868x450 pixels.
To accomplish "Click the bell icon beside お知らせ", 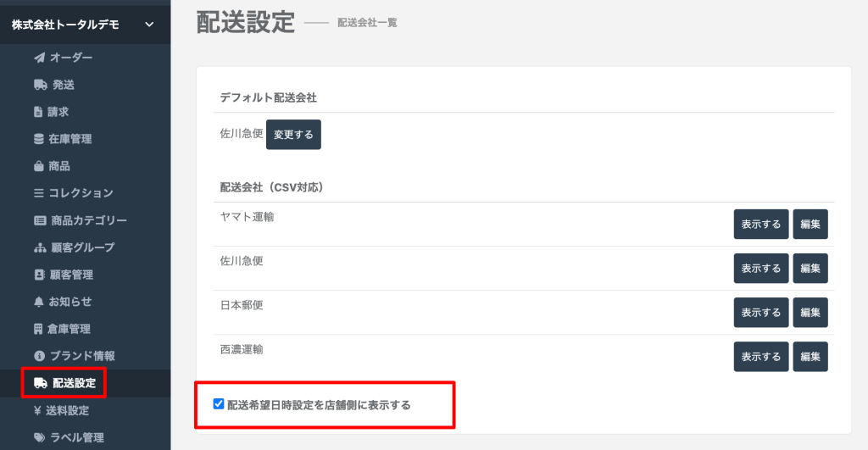I will [x=38, y=302].
